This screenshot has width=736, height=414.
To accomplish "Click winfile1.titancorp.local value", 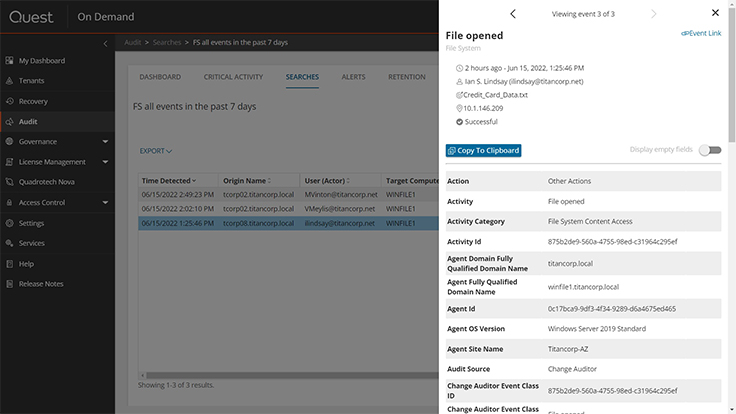I will (583, 287).
